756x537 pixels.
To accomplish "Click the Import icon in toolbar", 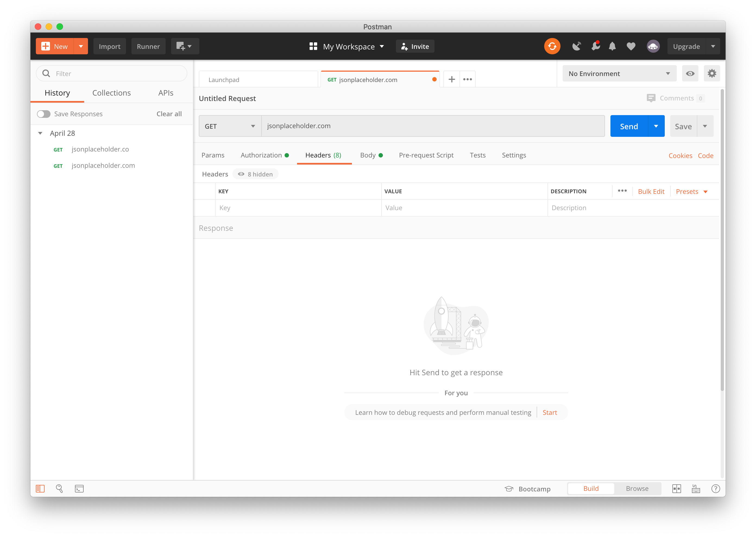I will click(x=110, y=46).
